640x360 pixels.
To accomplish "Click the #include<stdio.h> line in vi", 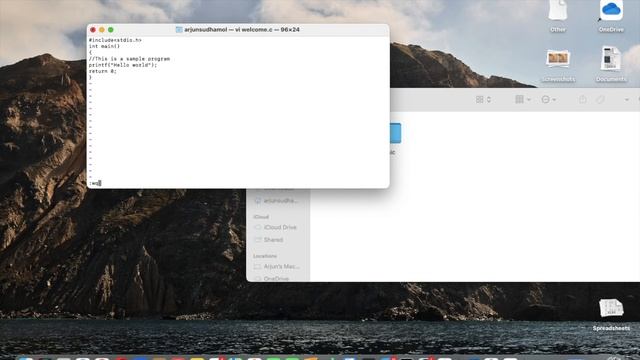I will (115, 40).
